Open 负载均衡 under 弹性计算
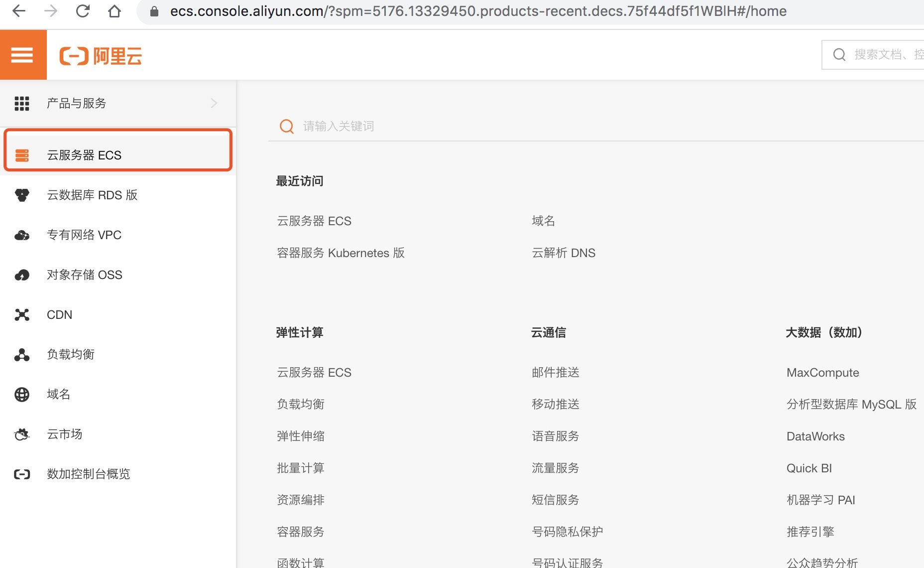Image resolution: width=924 pixels, height=568 pixels. [x=301, y=405]
